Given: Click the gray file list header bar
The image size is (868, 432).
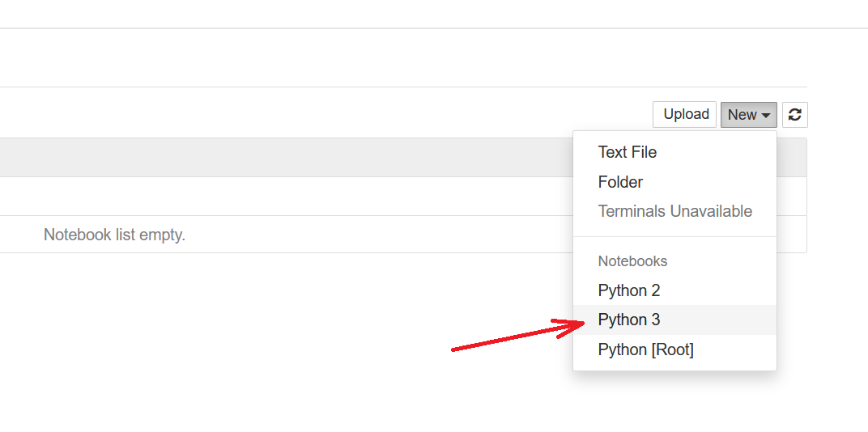Looking at the screenshot, I should (283, 157).
